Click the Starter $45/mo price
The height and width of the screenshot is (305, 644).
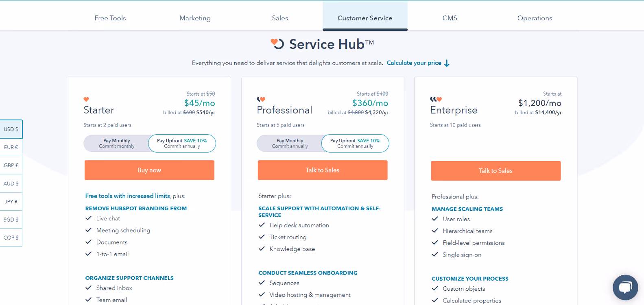(199, 103)
